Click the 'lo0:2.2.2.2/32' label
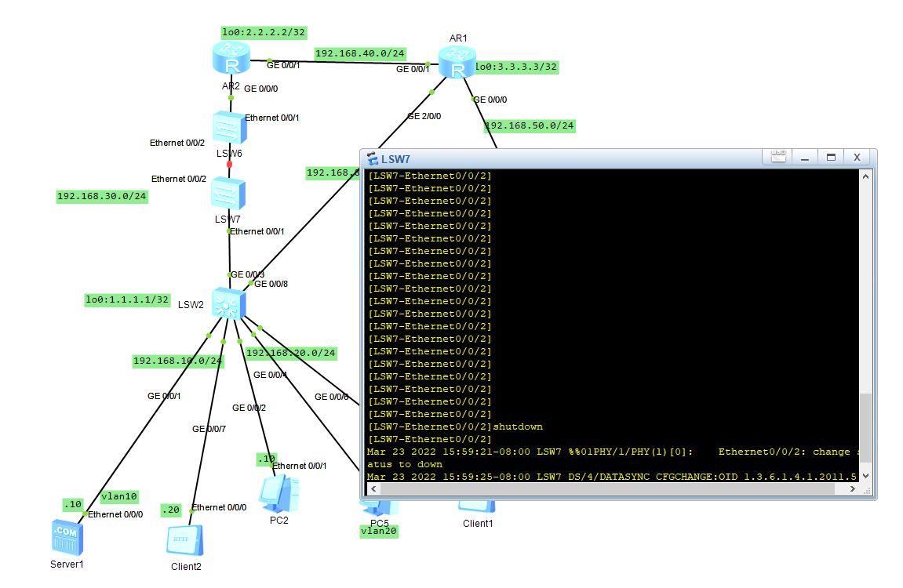 264,32
